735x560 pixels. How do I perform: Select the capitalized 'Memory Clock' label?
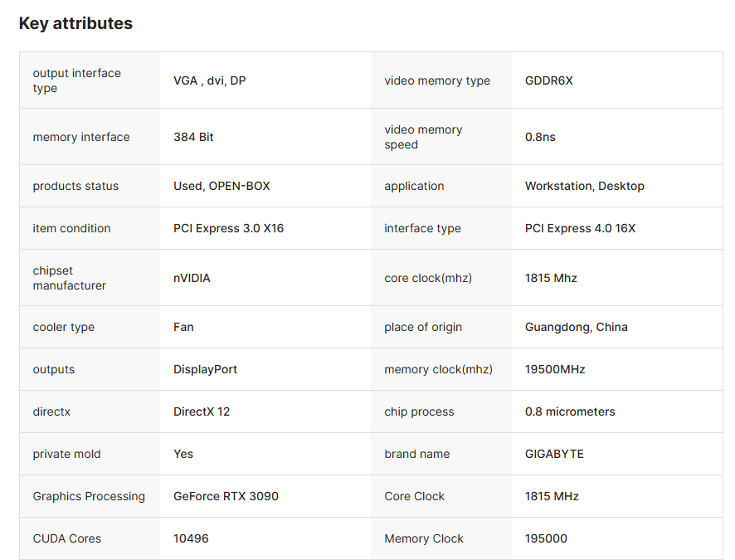(x=424, y=538)
